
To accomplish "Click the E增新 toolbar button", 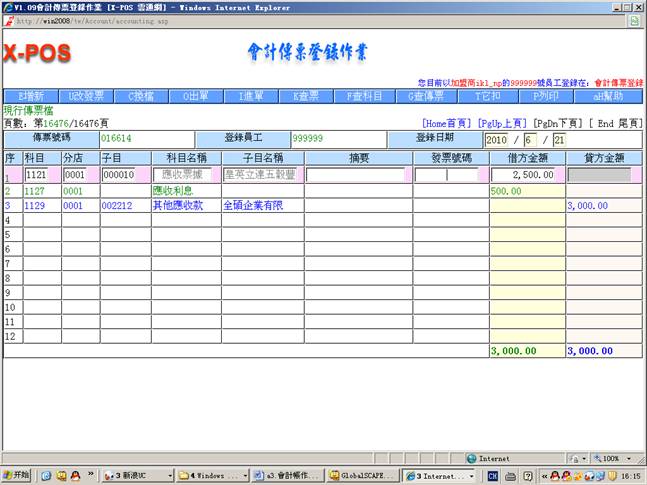I will (30, 97).
